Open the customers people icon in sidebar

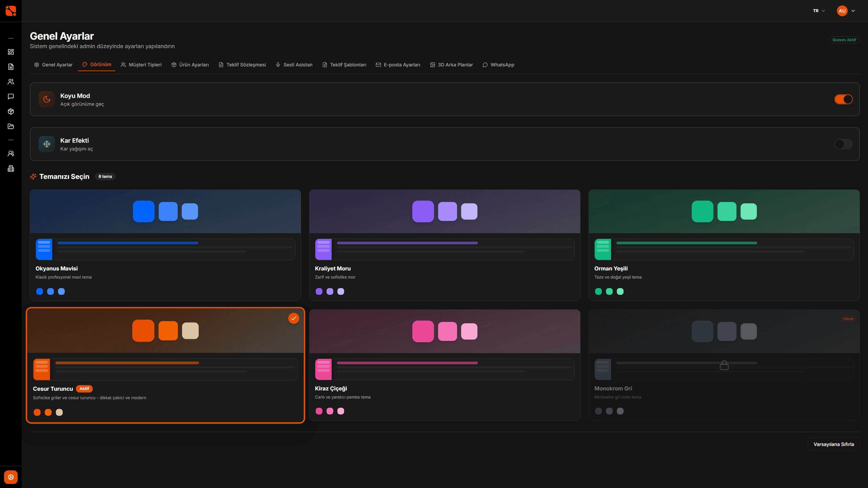[11, 82]
